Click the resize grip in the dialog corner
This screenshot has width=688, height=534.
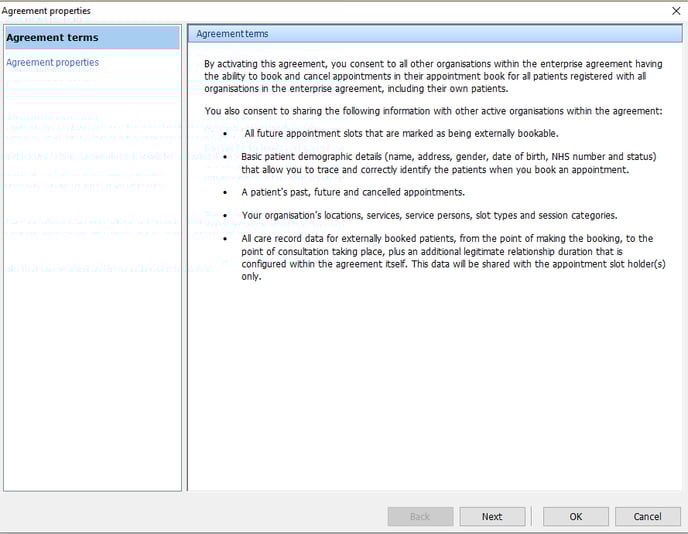pyautogui.click(x=682, y=528)
